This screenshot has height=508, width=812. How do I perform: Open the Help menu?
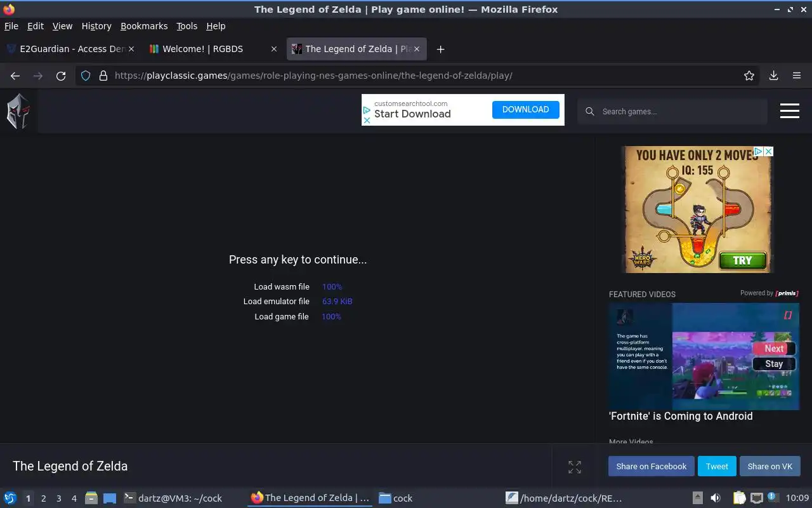[216, 26]
